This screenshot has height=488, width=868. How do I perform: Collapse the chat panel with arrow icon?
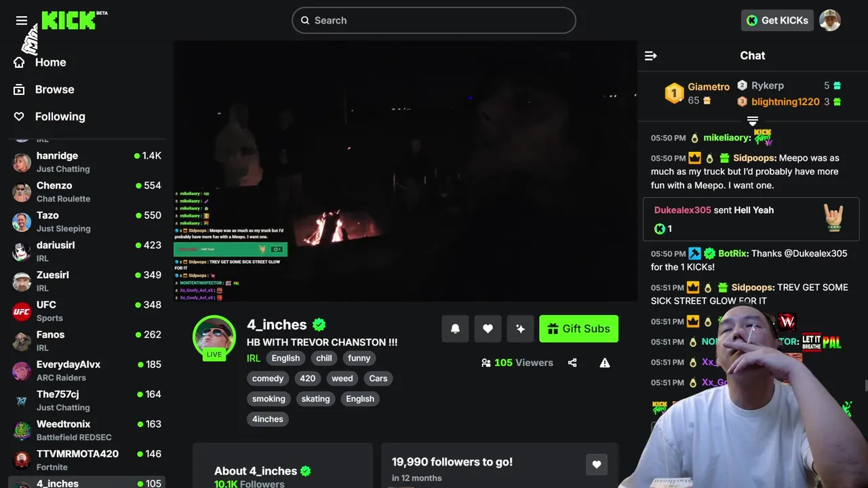click(651, 56)
